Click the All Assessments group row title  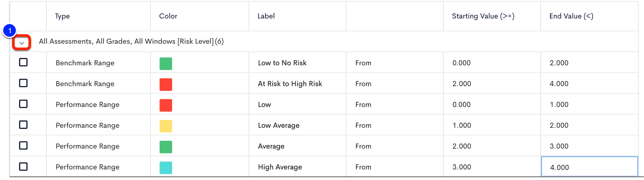pyautogui.click(x=131, y=42)
